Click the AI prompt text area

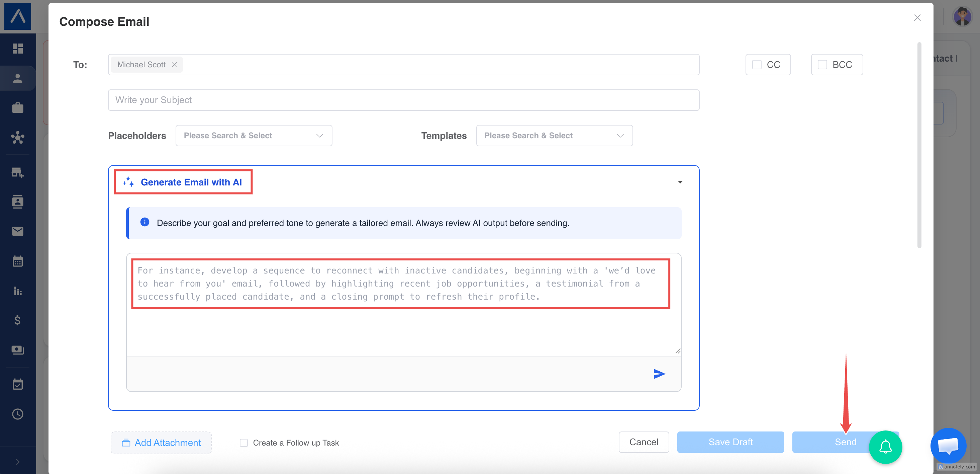[403, 305]
